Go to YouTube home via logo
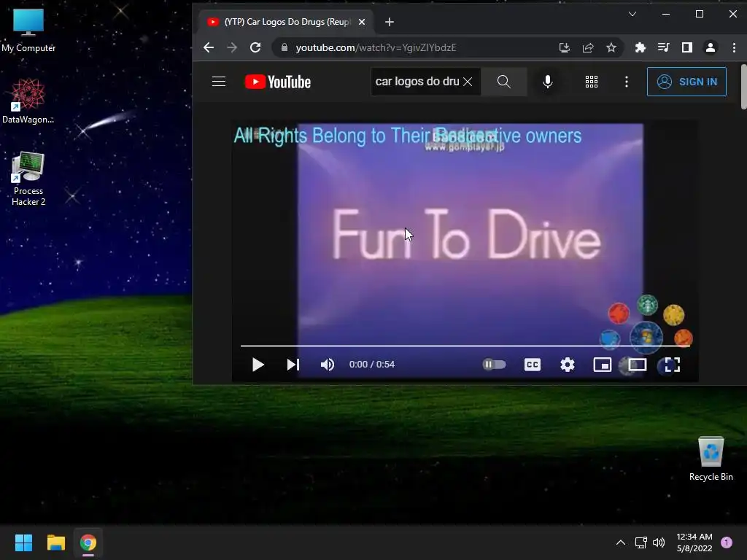 278,82
